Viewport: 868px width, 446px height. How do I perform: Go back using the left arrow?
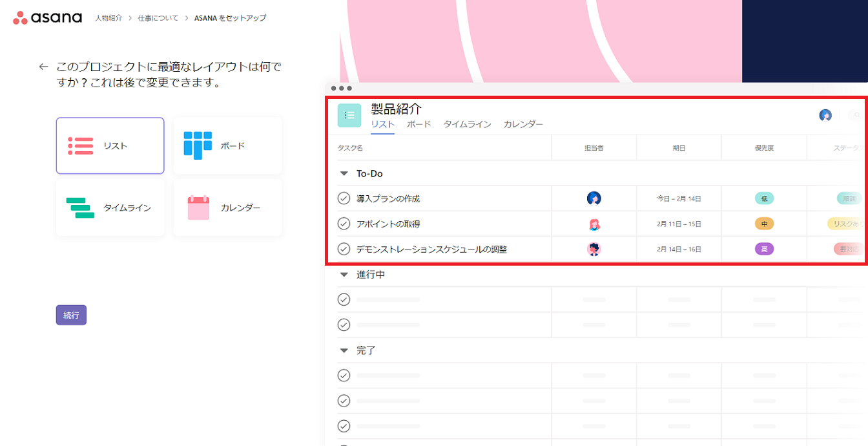point(43,67)
